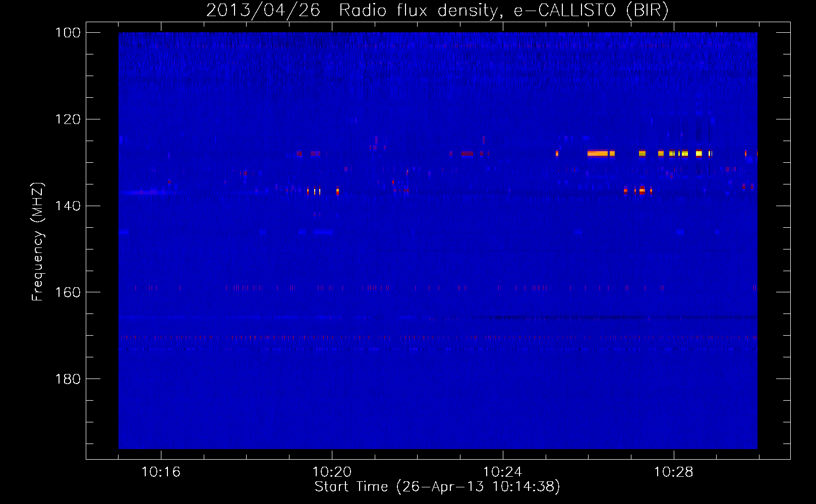This screenshot has width=816, height=504.
Task: Click the 100 frequency tick label
Action: coord(68,33)
